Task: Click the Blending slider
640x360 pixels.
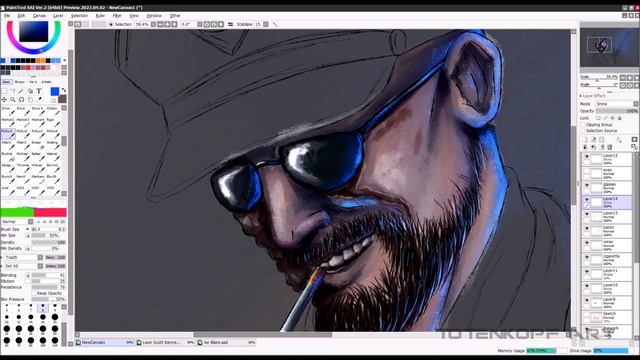Action: [x=48, y=276]
